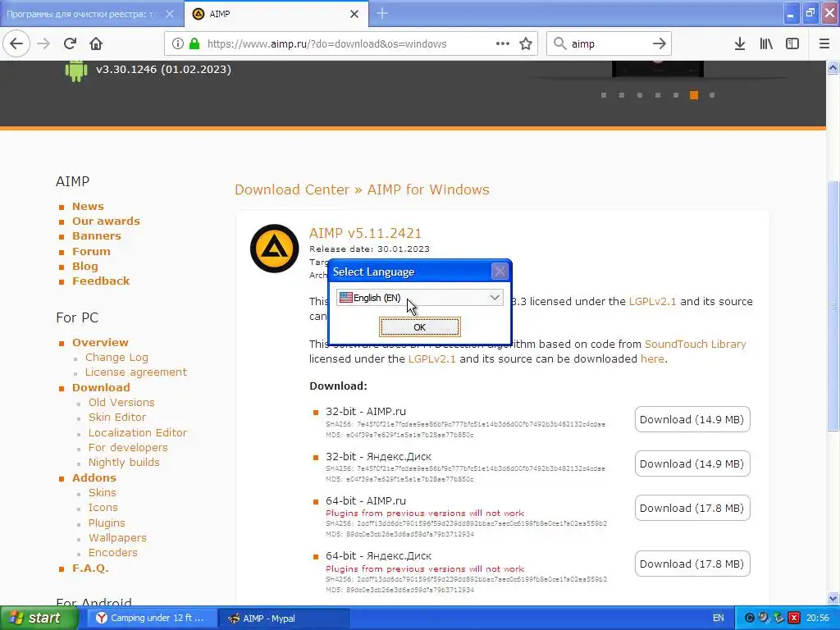Close the registry cleaning programs tab

pos(170,14)
